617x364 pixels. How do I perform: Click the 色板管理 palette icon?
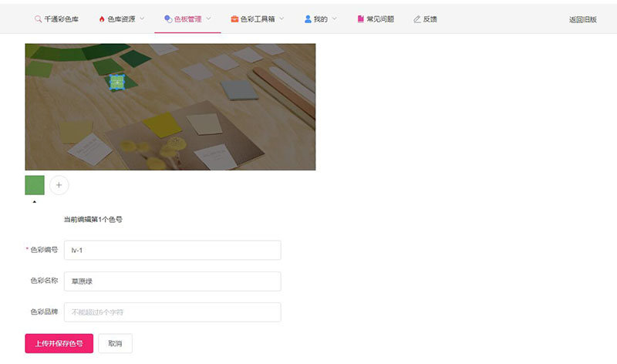[x=168, y=19]
